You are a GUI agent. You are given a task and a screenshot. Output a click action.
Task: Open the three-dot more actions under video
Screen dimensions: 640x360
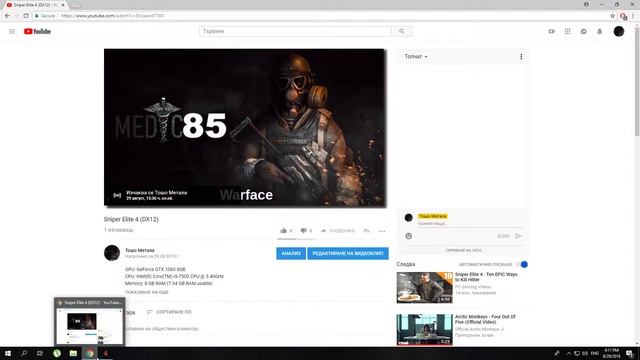(382, 231)
